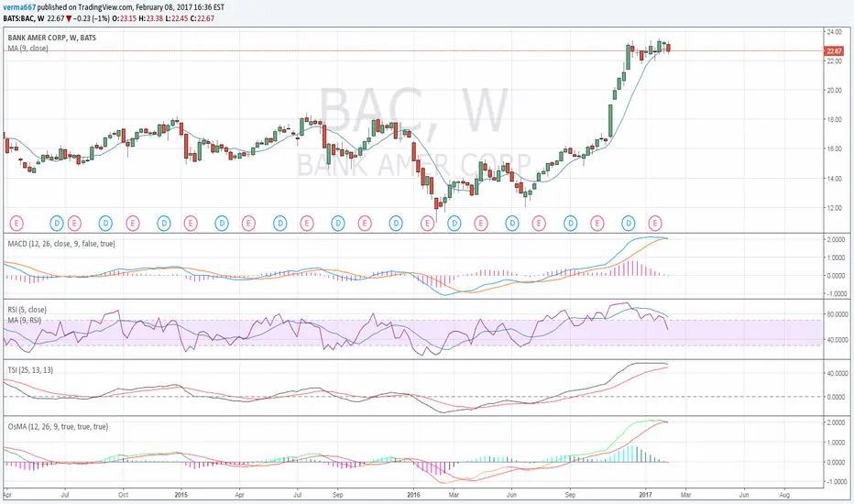Click the OsMA (12, 26, 9, true) legend
854x504 pixels.
click(58, 427)
